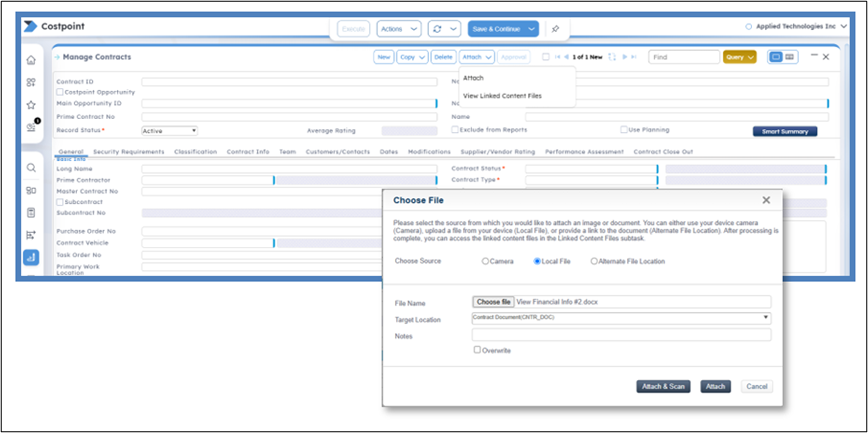The height and width of the screenshot is (433, 868).
Task: Click the Search magnifier icon in the sidebar
Action: pyautogui.click(x=31, y=168)
